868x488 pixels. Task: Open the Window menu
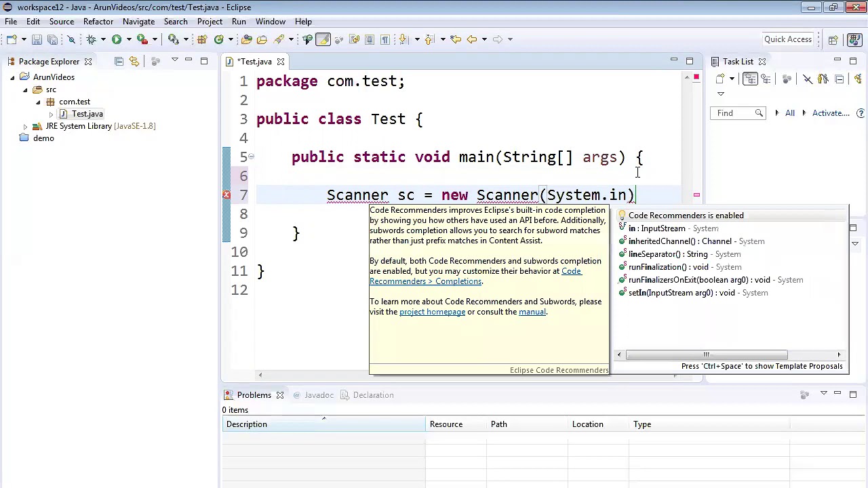point(270,22)
